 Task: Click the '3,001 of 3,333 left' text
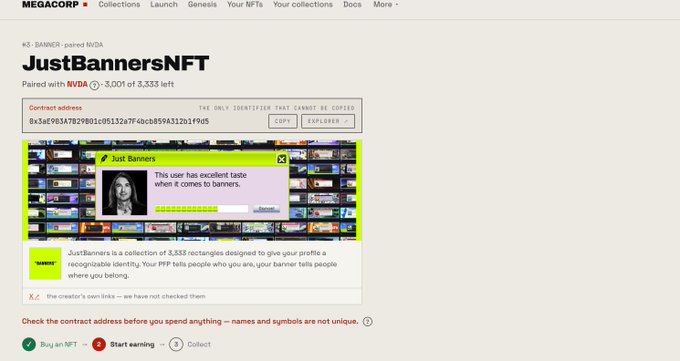(139, 84)
